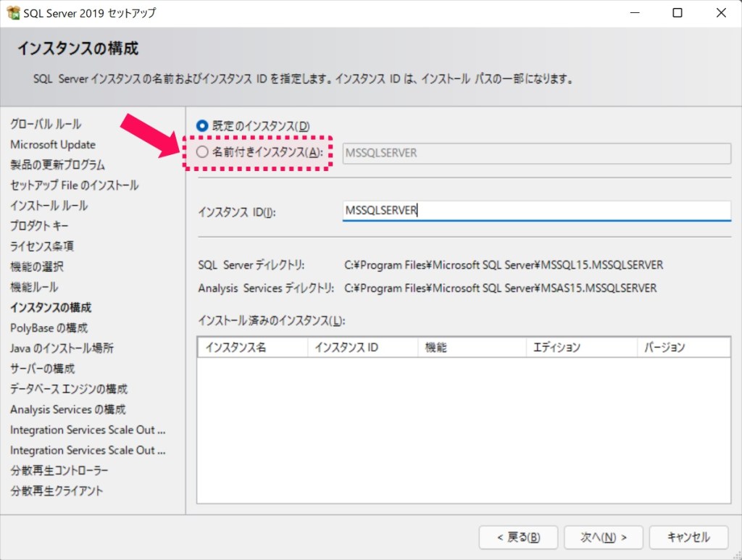
Task: Click the インストール済みのインスタンス label
Action: (x=272, y=321)
